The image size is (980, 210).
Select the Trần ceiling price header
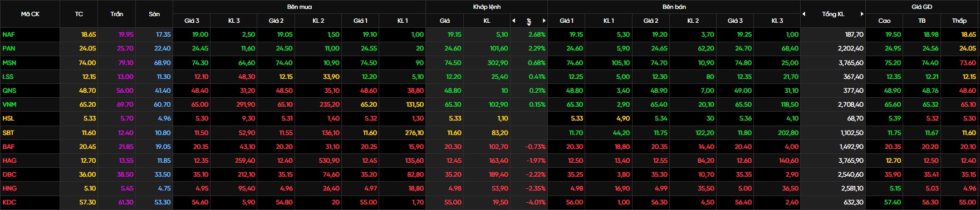(116, 14)
